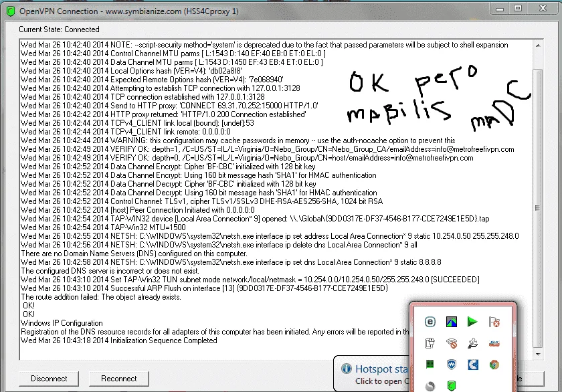Click the green shield OpenVPN tray icon
The width and height of the screenshot is (562, 392).
pyautogui.click(x=452, y=386)
